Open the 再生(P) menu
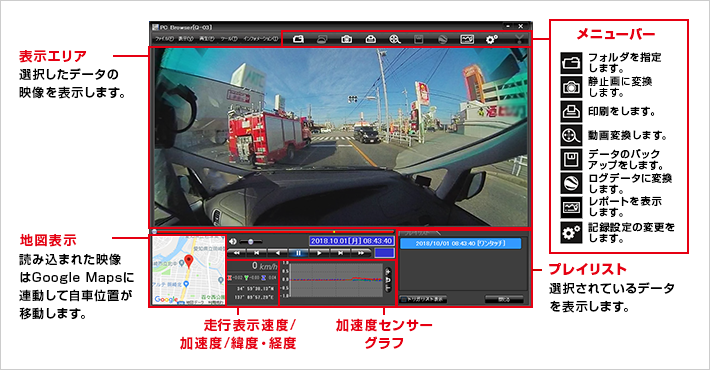The height and width of the screenshot is (370, 710). [x=207, y=39]
